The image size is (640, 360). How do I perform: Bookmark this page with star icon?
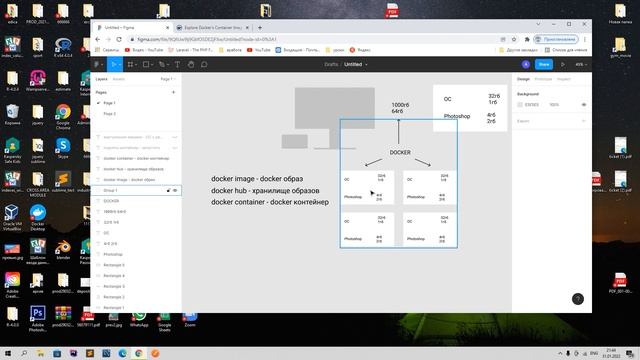coord(514,39)
